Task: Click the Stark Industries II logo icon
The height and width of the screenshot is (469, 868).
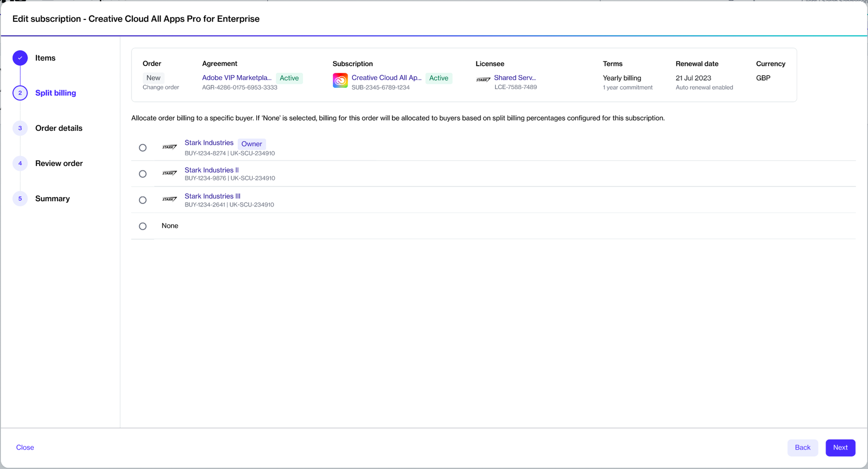Action: click(170, 173)
